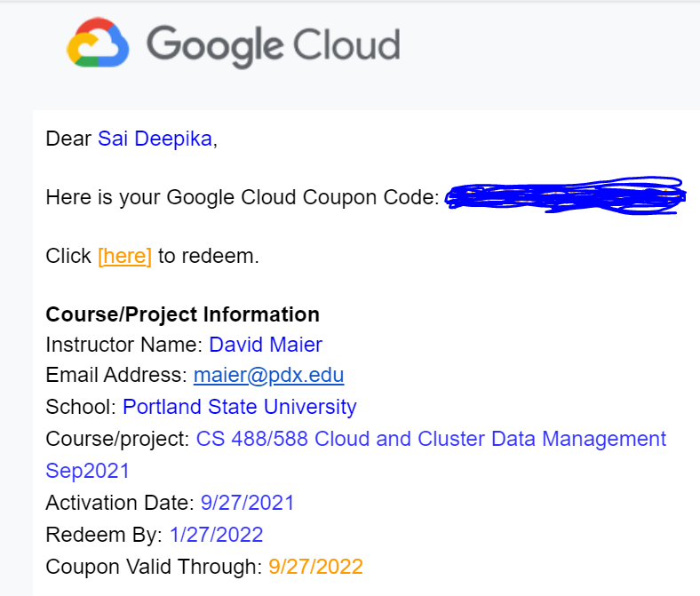Click the Redeem By date 1/27/2022
This screenshot has width=700, height=596.
pos(217,535)
